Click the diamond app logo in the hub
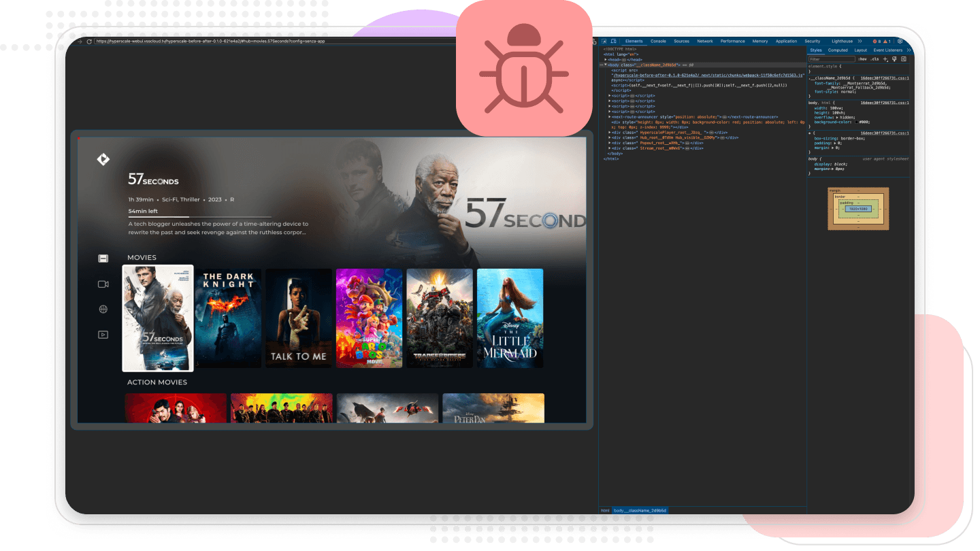The width and height of the screenshot is (980, 551). (103, 159)
